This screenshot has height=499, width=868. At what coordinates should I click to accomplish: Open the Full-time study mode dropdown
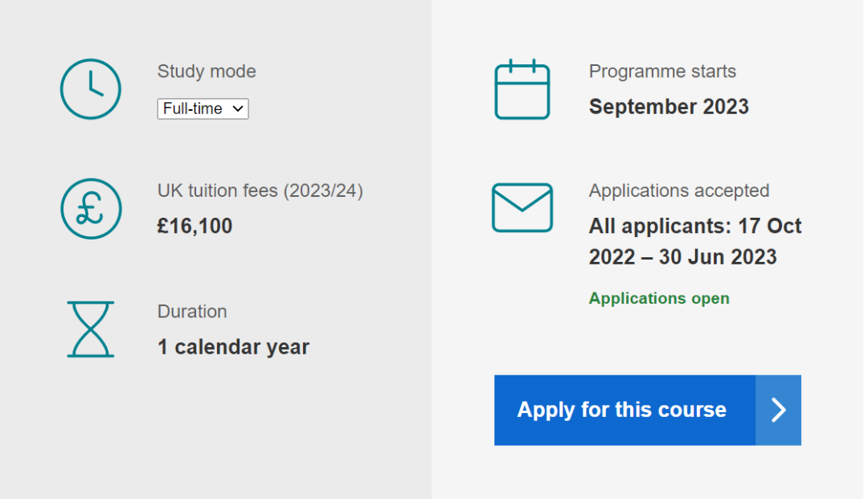203,108
